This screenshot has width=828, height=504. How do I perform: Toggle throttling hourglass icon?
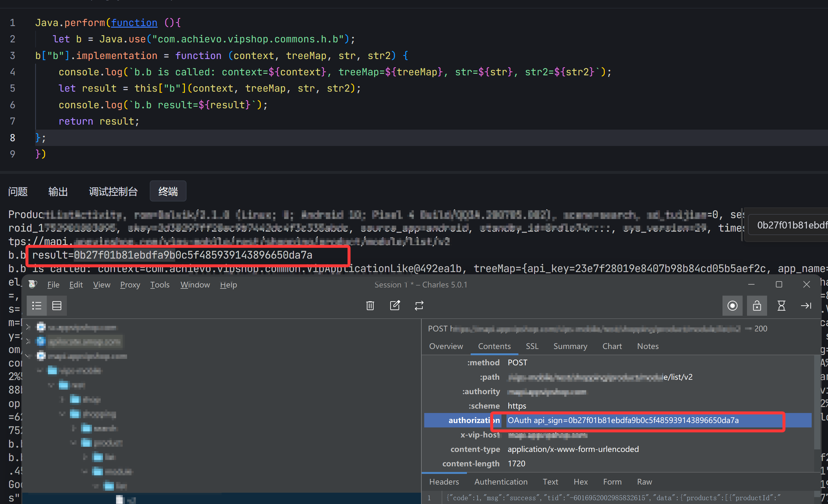[781, 306]
